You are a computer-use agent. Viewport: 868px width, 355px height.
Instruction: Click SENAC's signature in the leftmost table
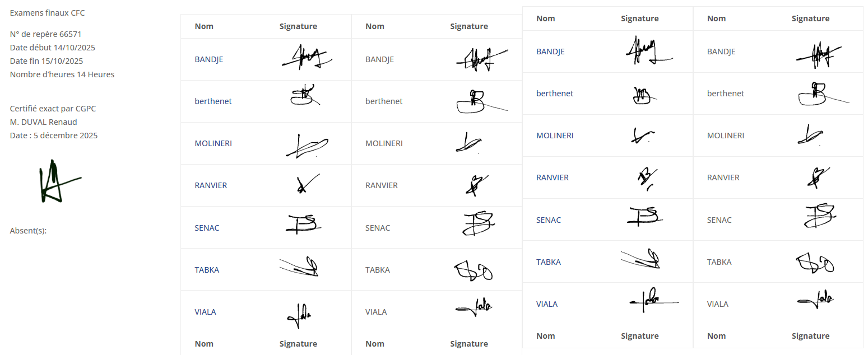(x=303, y=224)
